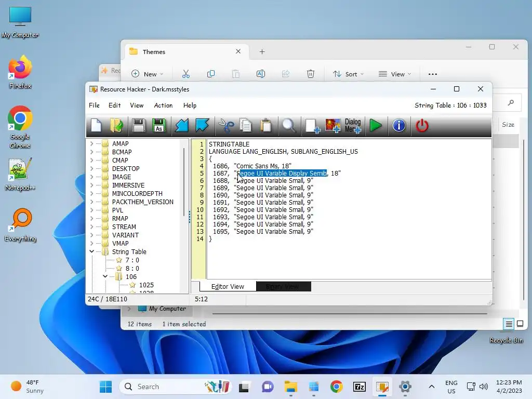Image resolution: width=532 pixels, height=399 pixels.
Task: Click the "Comic Sans Ms, 18" line in editor
Action: 263,166
